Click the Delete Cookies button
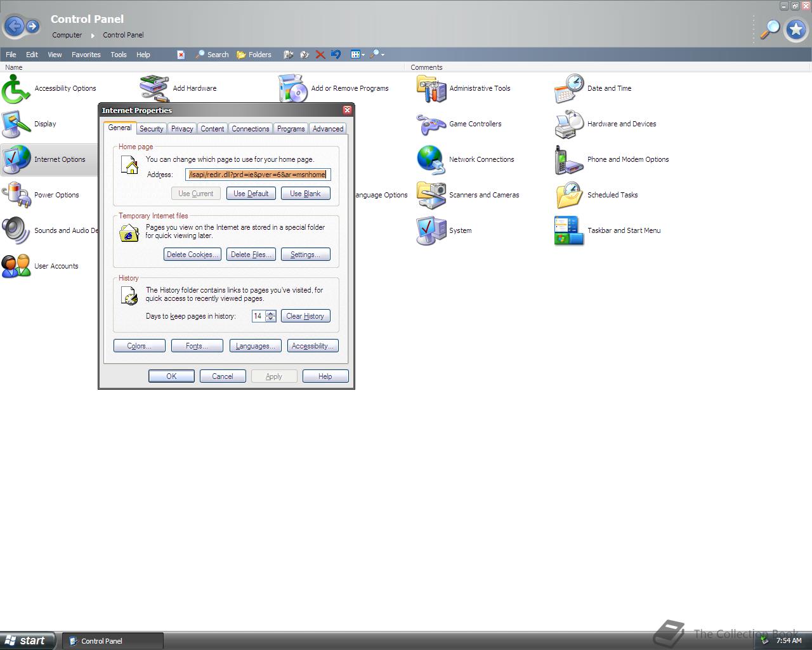Viewport: 812px width, 650px height. point(192,255)
